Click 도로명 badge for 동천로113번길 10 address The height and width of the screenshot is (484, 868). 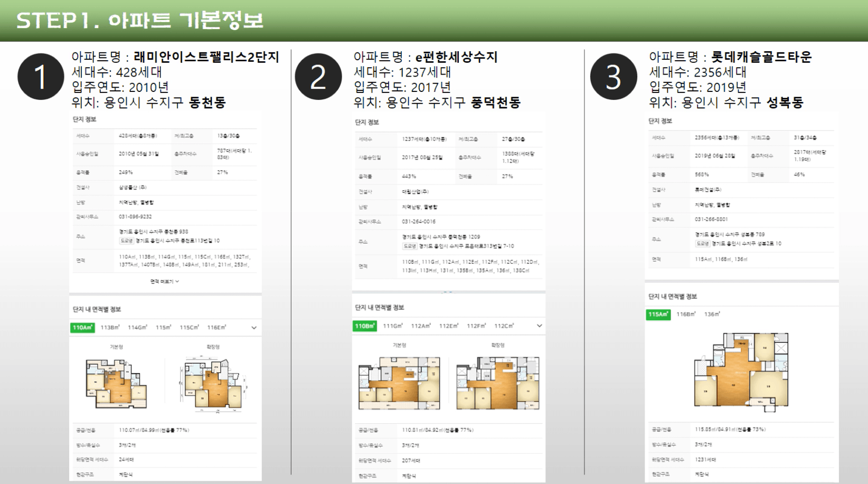[x=126, y=240]
